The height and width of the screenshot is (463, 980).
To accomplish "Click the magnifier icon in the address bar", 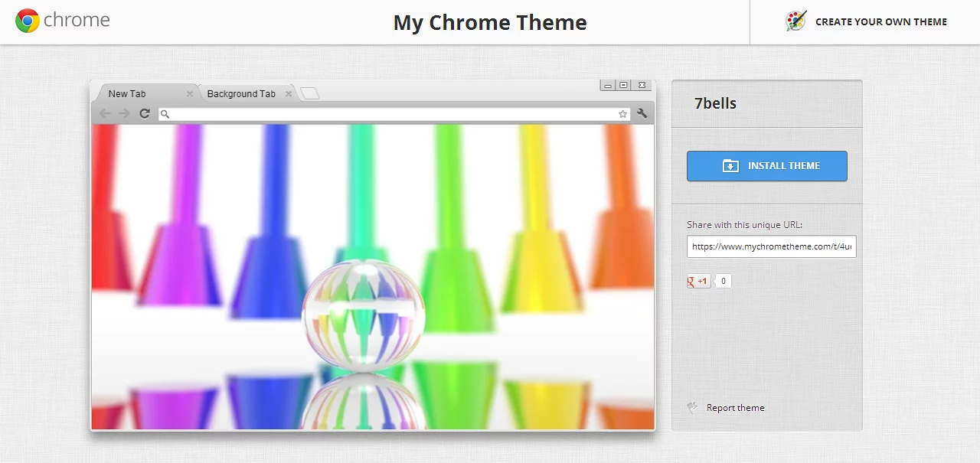I will click(x=165, y=114).
